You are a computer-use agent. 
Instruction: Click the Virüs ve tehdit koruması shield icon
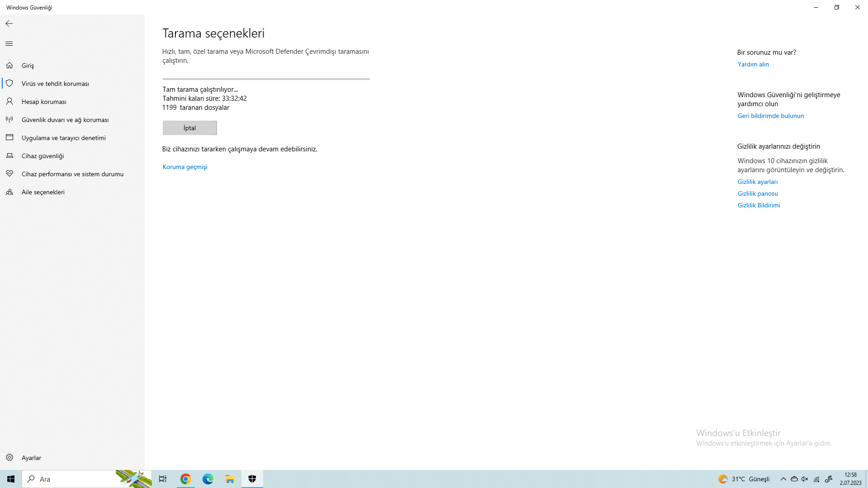(9, 84)
